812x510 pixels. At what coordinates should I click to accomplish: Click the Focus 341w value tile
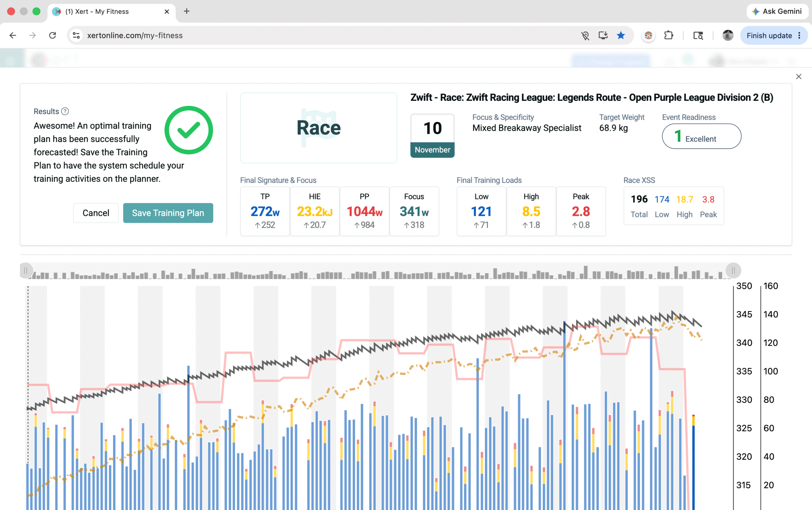[x=414, y=211]
